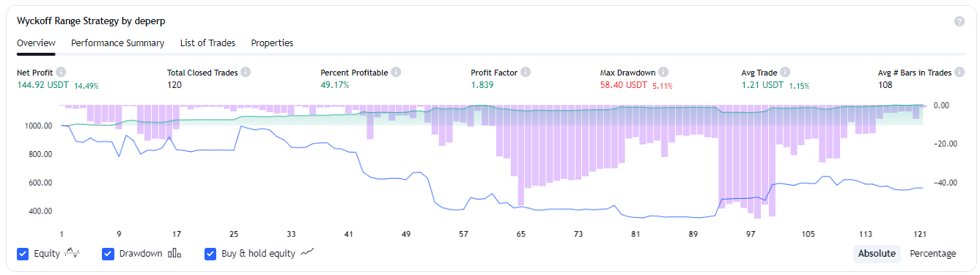Click trade number 73 on the x-axis
The image size is (980, 275).
578,234
